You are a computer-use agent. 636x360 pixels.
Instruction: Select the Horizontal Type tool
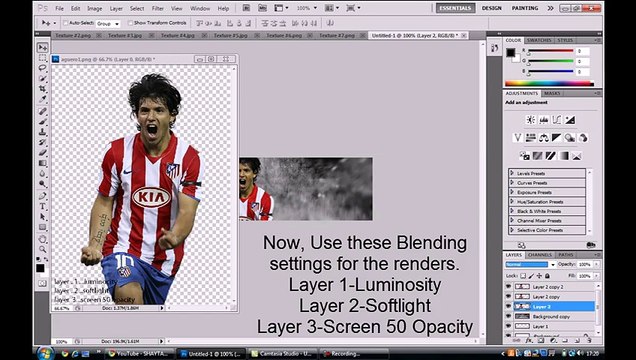42,207
